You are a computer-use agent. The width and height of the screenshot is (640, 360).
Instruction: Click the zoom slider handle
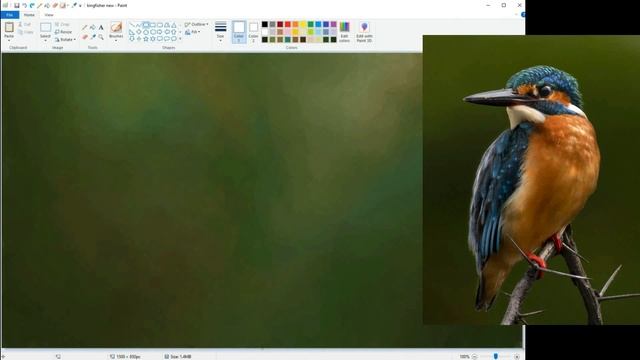pos(496,356)
